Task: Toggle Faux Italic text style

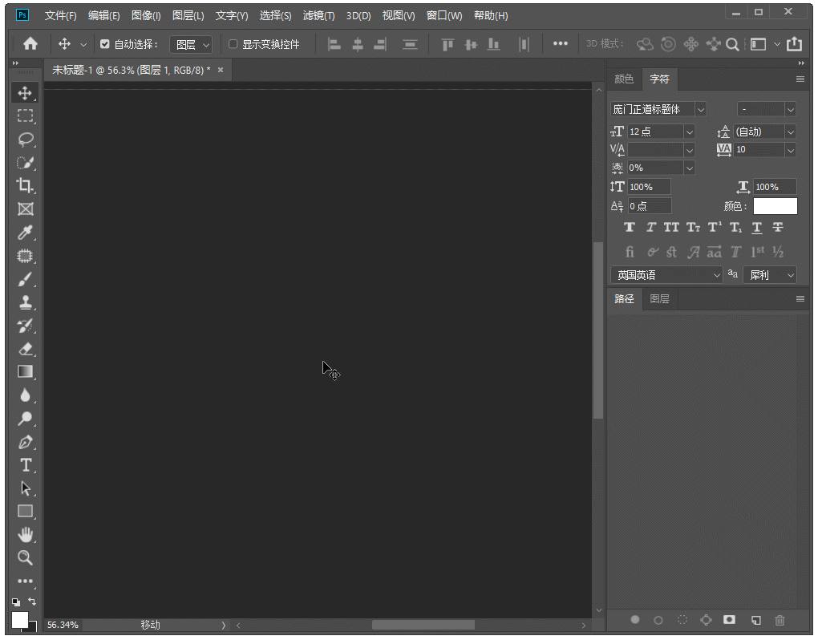Action: pyautogui.click(x=650, y=227)
